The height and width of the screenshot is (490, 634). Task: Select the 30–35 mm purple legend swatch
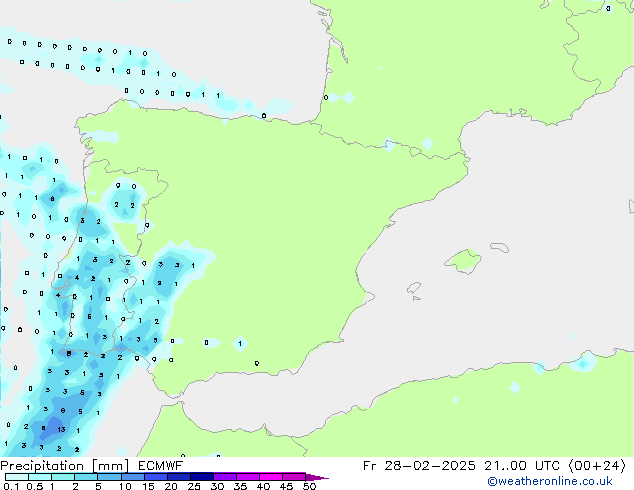(225, 477)
